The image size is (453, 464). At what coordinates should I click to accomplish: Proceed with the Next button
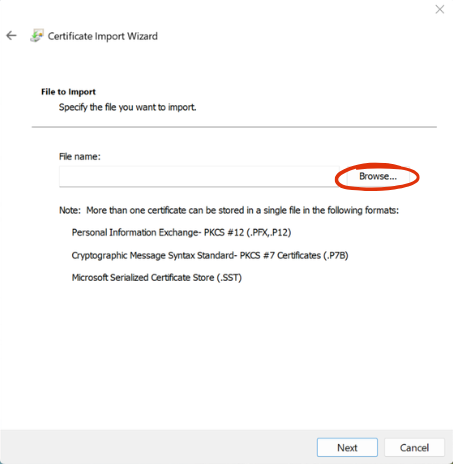[347, 447]
